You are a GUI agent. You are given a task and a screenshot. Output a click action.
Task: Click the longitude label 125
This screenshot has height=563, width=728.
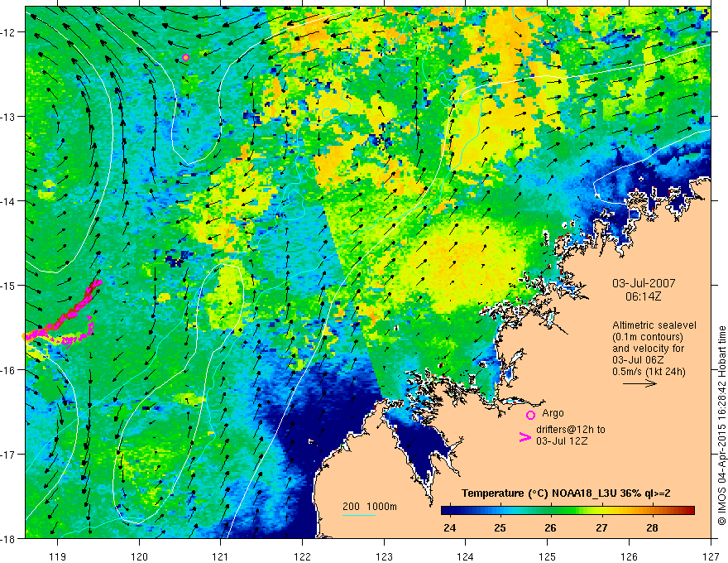point(548,556)
